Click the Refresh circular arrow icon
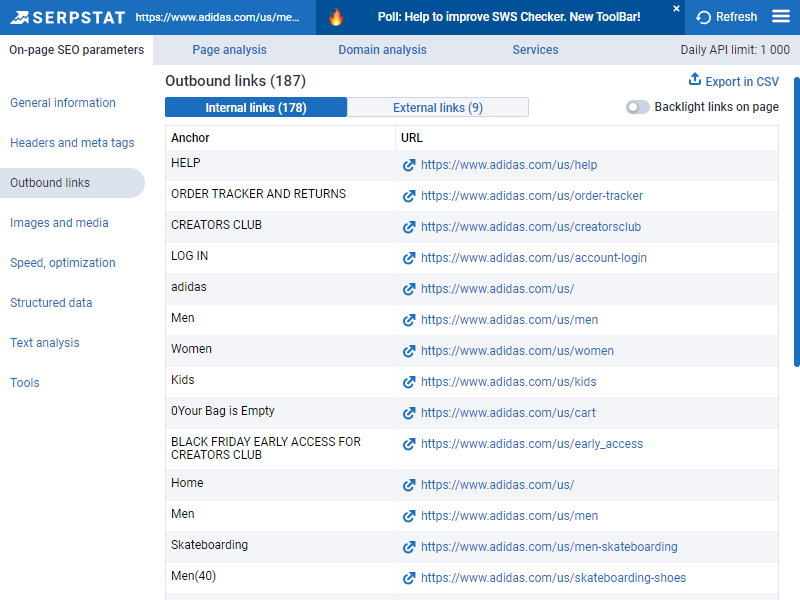The image size is (800, 600). 704,17
